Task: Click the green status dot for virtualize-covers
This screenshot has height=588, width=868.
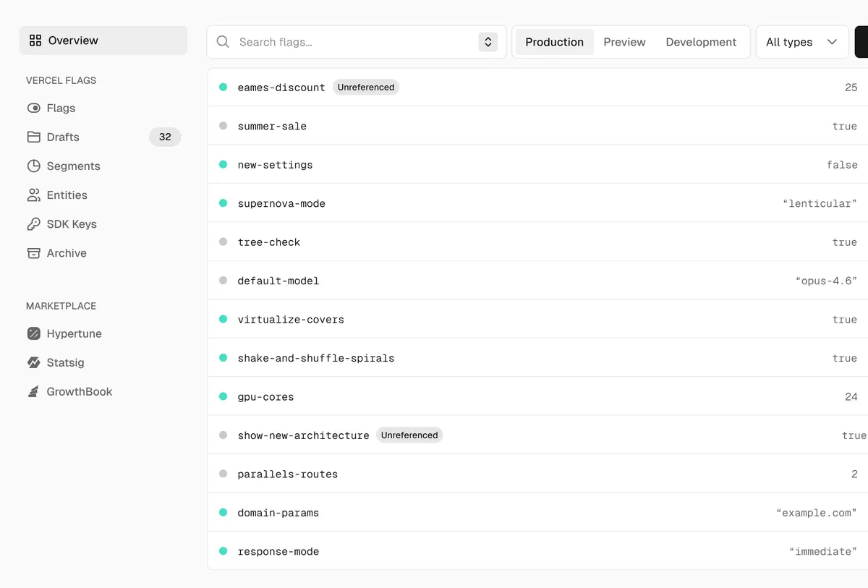Action: pyautogui.click(x=223, y=319)
